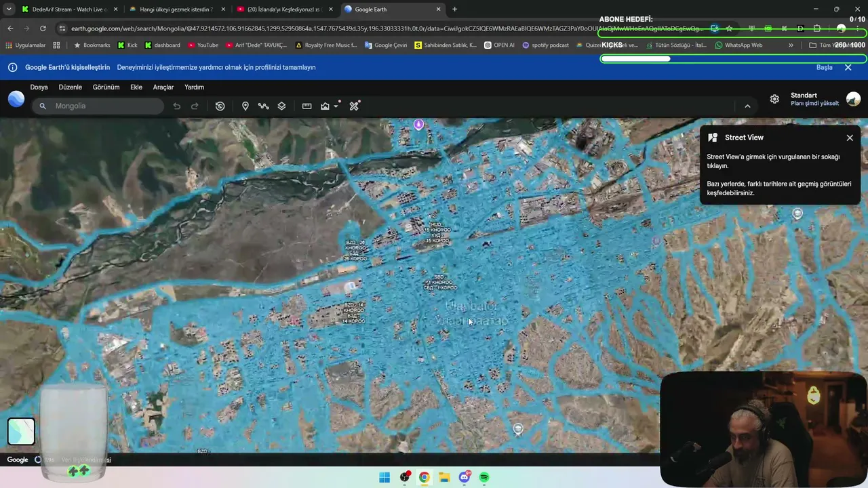This screenshot has width=868, height=488.
Task: Open historical imagery clock tool
Action: click(x=220, y=106)
